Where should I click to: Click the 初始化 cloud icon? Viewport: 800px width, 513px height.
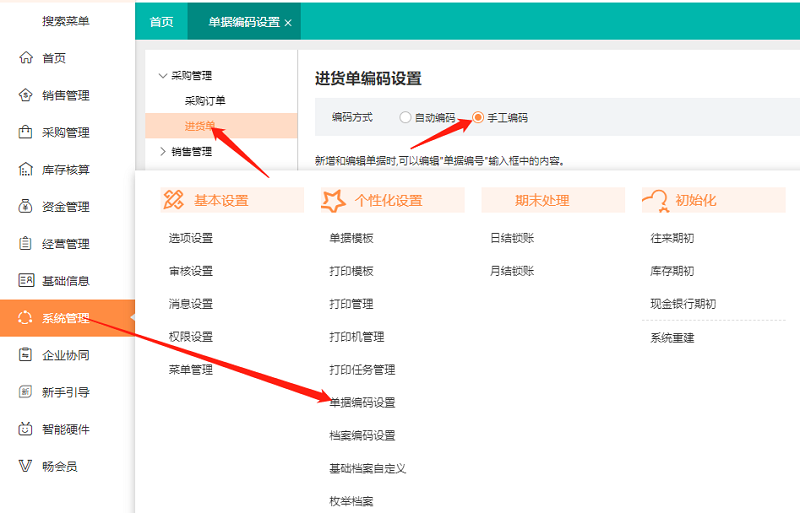point(656,201)
